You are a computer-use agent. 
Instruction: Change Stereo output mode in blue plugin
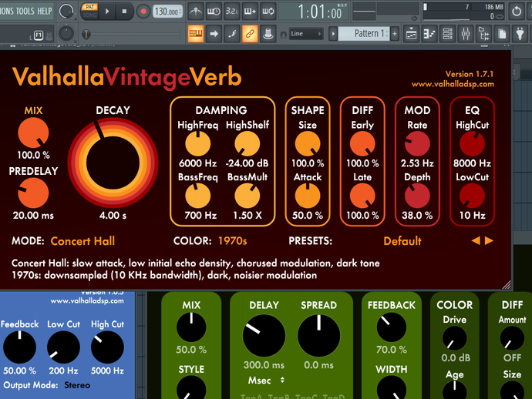coord(77,385)
